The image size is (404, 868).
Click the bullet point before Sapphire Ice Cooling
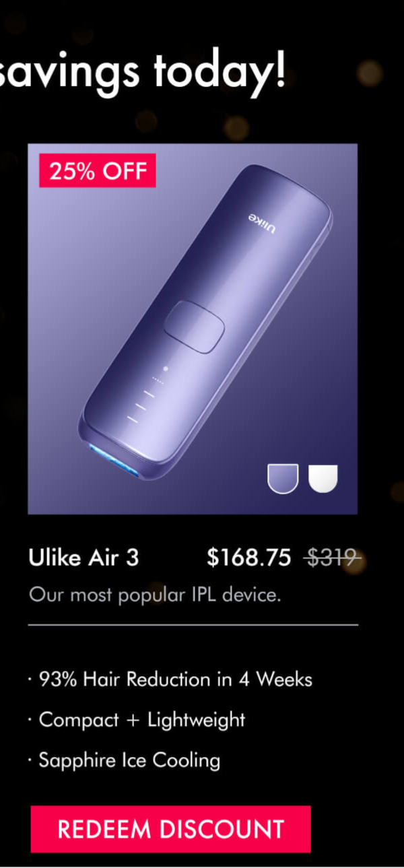tap(30, 761)
